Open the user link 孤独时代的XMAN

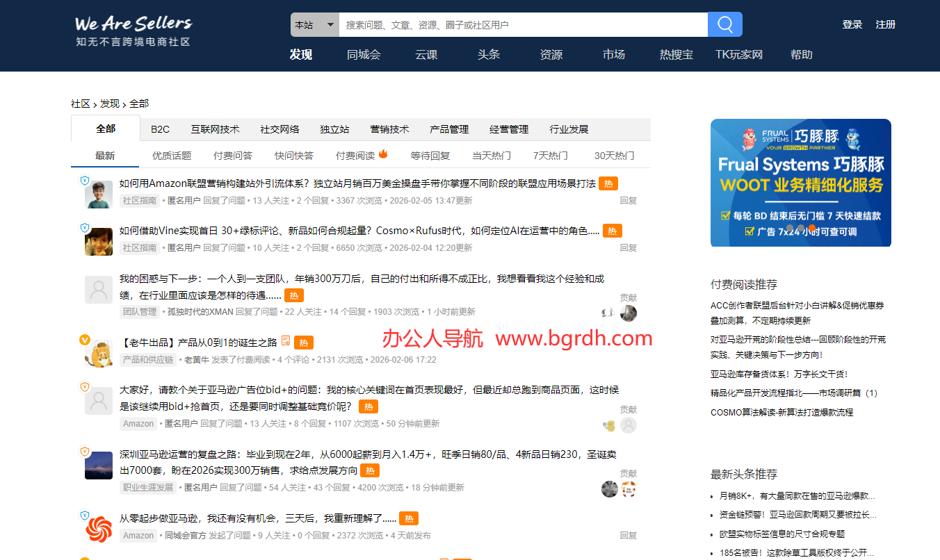(200, 312)
